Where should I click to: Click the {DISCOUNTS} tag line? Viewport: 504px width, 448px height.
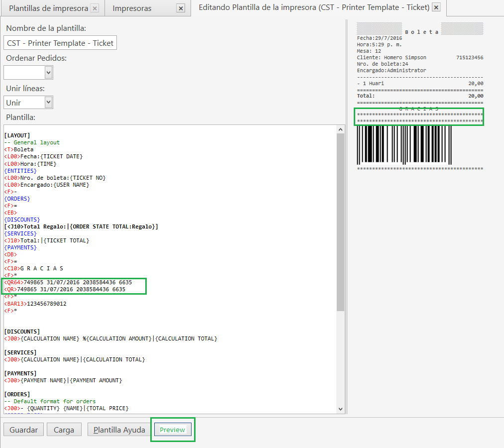tap(22, 220)
